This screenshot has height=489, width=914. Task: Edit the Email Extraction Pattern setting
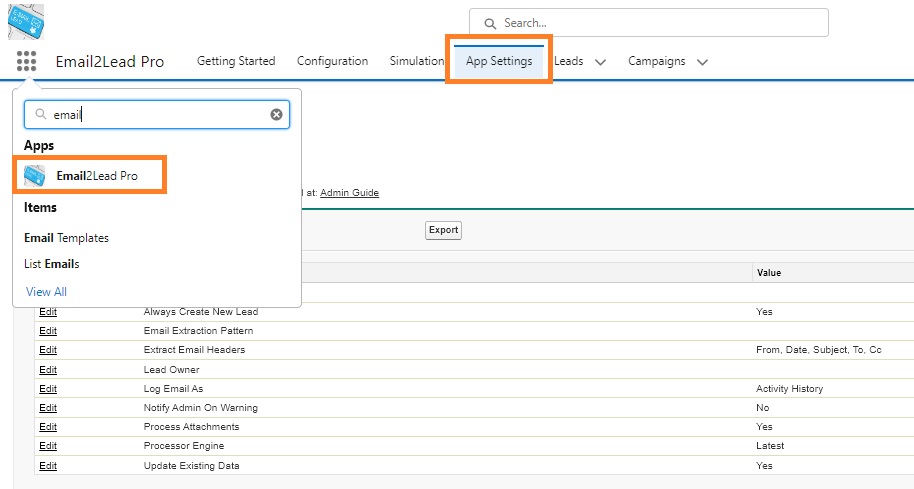click(48, 331)
